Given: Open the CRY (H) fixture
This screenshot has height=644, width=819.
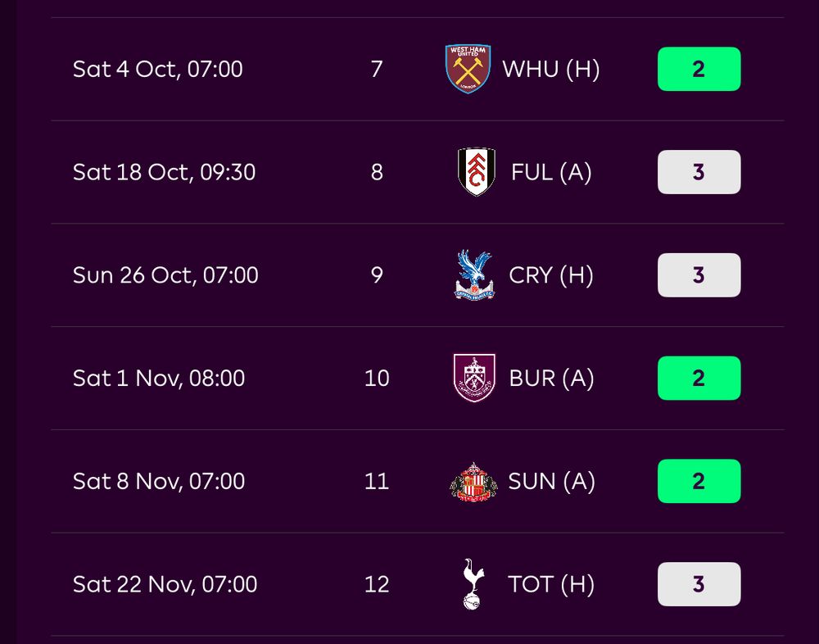Looking at the screenshot, I should pyautogui.click(x=551, y=275).
